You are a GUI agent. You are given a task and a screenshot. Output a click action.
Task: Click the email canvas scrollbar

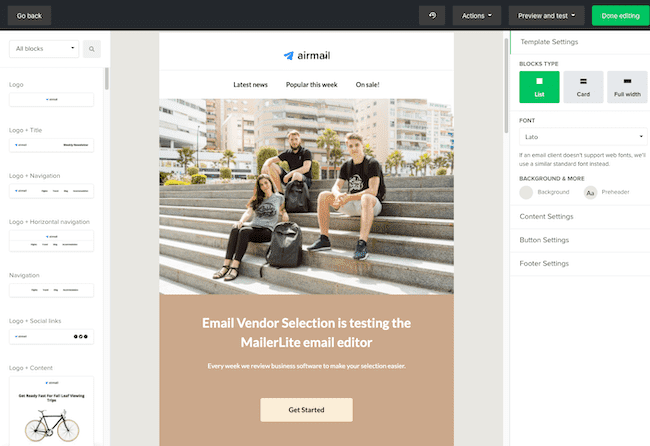pos(506,85)
